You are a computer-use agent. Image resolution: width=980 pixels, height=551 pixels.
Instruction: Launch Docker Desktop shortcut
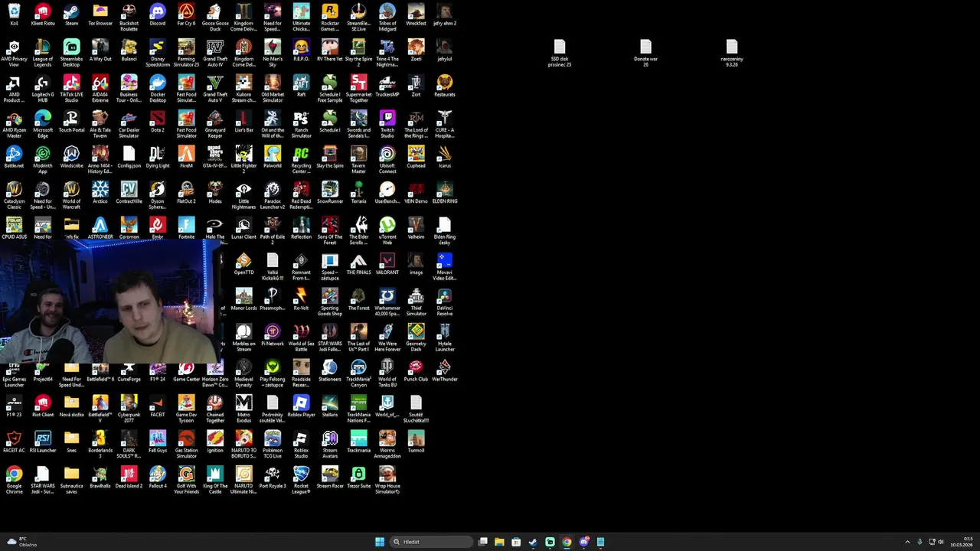tap(158, 89)
